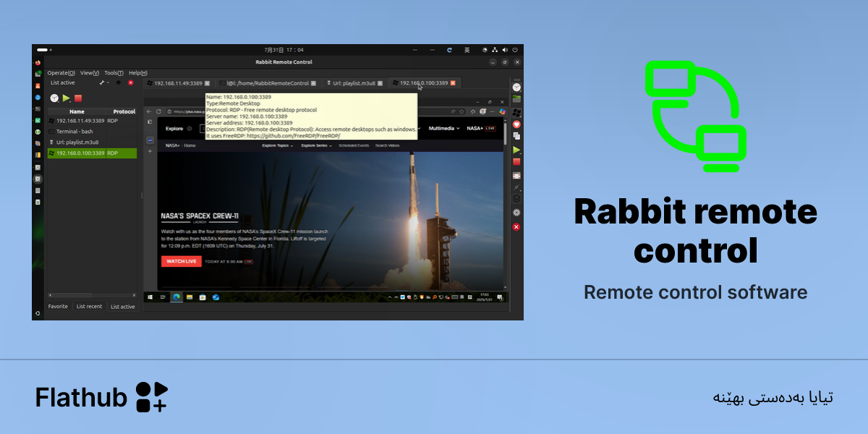Open the View menu
868x434 pixels.
[90, 73]
